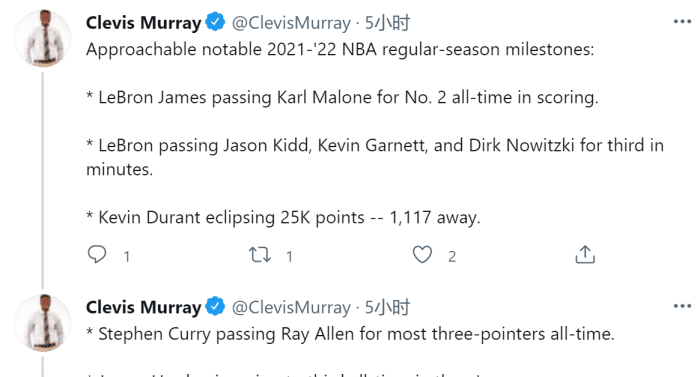Viewport: 700px width, 377px height.
Task: View the retweet count of 1
Action: 289,256
